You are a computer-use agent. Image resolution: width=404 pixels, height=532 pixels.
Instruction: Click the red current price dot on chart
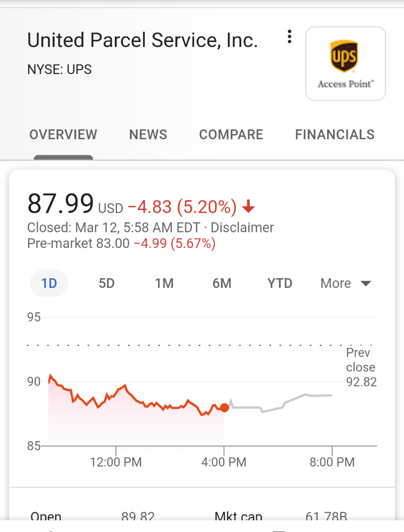(x=224, y=408)
